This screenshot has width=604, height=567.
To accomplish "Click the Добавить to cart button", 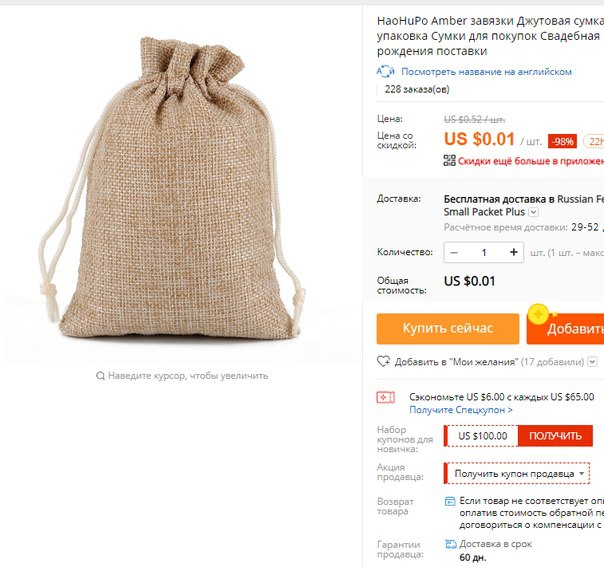I will coord(565,329).
